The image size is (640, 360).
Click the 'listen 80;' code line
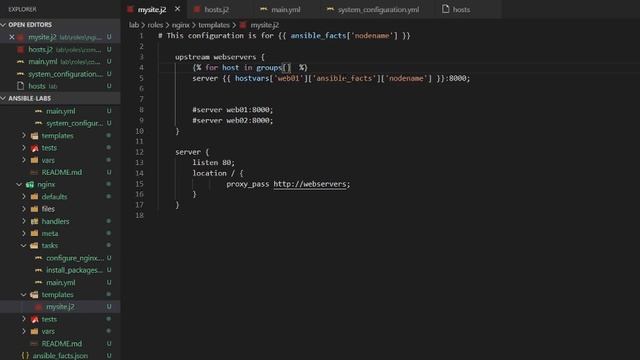pos(213,162)
